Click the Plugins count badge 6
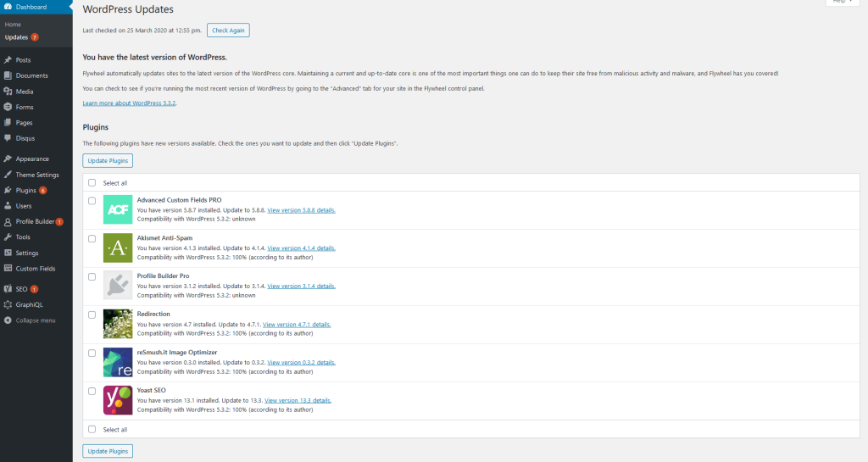 point(42,191)
